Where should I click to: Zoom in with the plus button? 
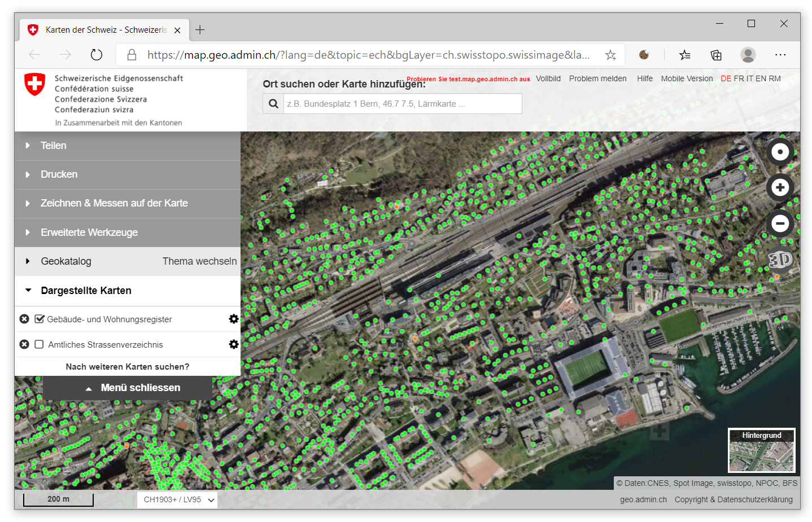[780, 187]
